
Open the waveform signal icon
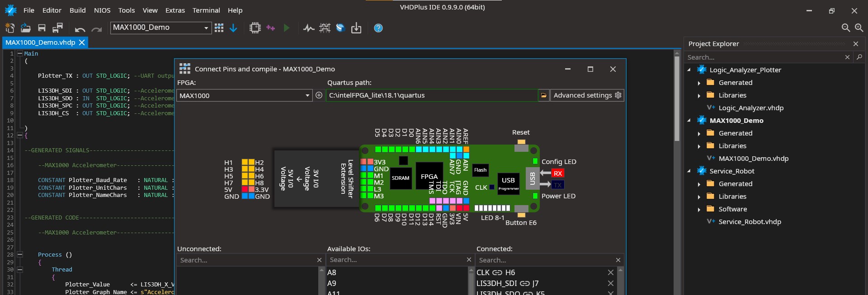[309, 28]
